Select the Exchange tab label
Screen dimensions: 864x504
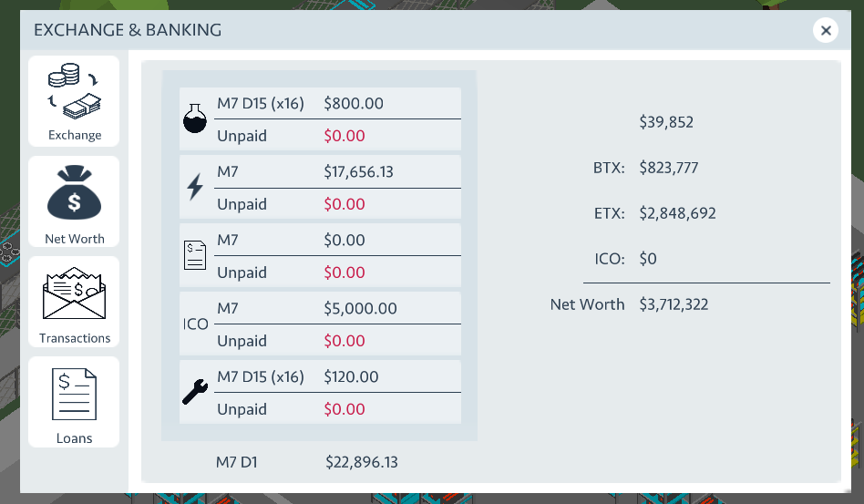[x=75, y=135]
